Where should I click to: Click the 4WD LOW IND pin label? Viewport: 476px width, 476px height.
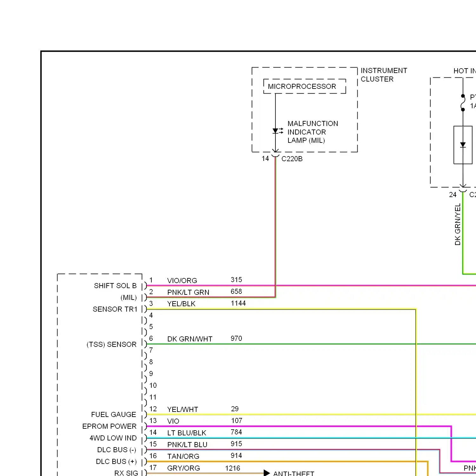[113, 438]
